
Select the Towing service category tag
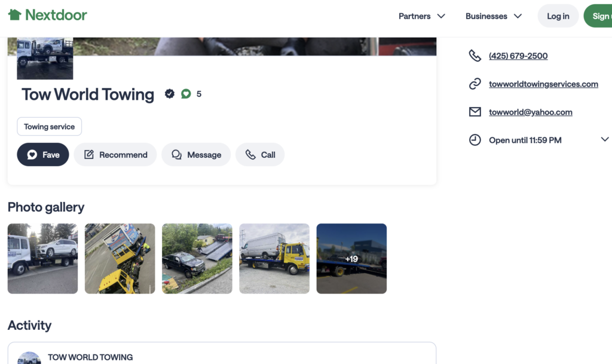tap(49, 126)
